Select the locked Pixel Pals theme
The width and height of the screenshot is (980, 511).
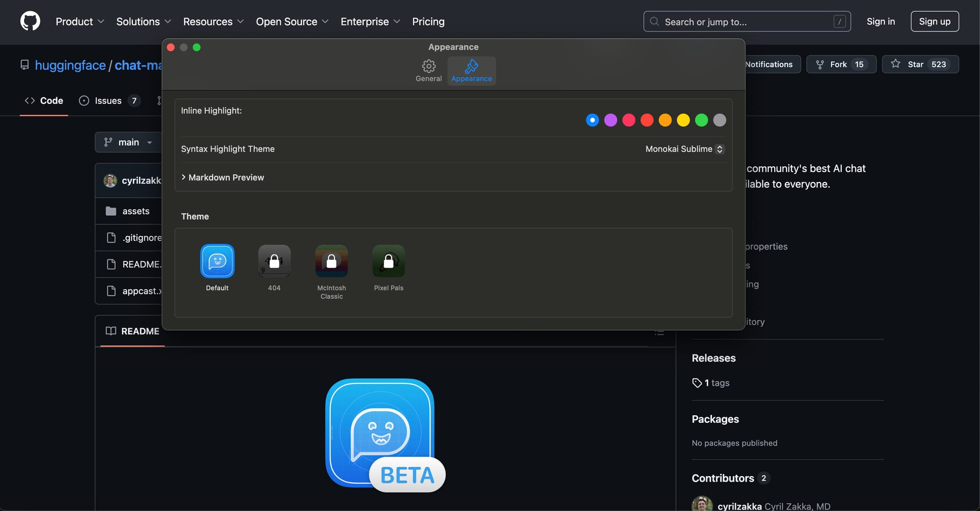click(389, 261)
